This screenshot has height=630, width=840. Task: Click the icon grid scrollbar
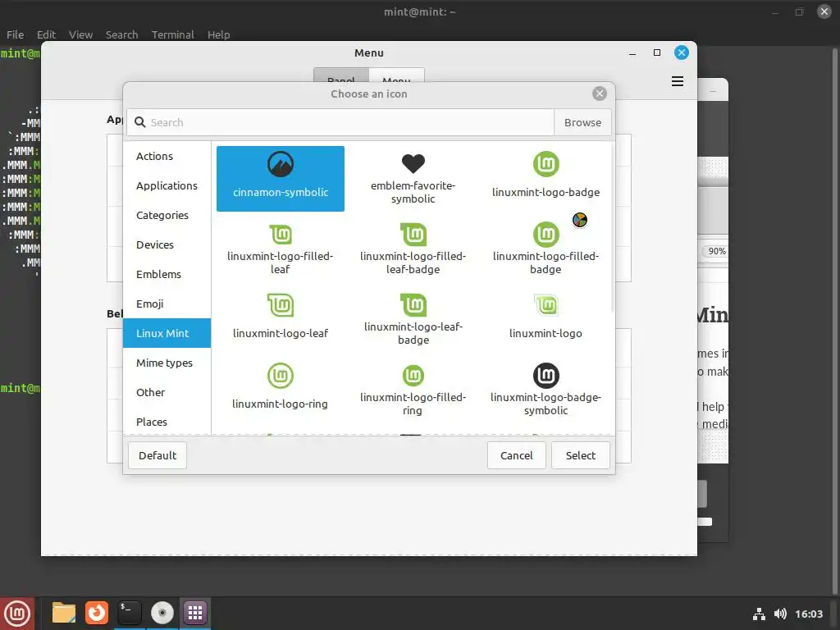click(x=612, y=228)
